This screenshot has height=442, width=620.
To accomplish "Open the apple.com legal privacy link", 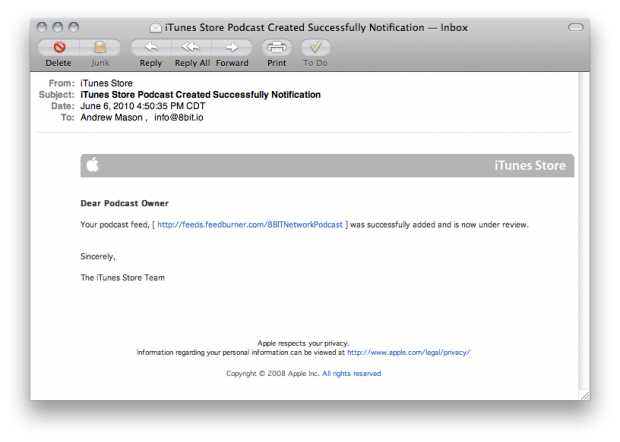I will pyautogui.click(x=408, y=352).
